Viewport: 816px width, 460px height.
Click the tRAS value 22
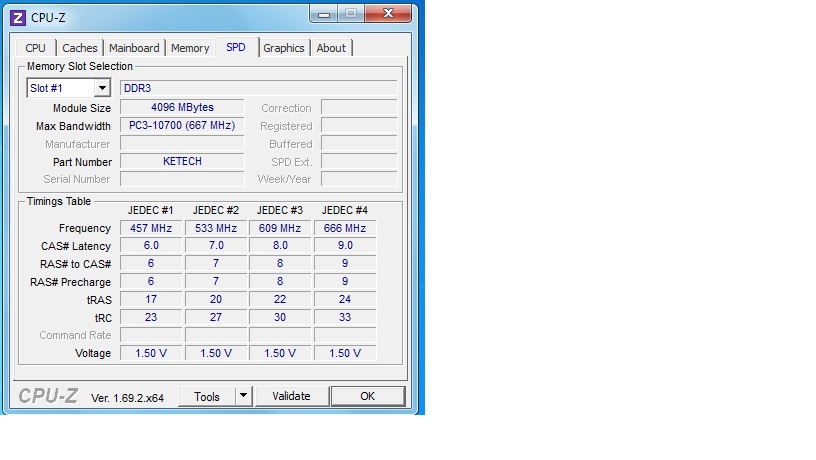(280, 299)
